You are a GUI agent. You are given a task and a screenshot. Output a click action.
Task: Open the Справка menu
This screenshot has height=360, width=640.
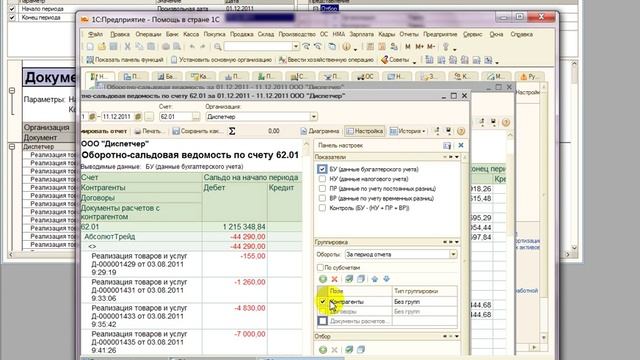[521, 34]
